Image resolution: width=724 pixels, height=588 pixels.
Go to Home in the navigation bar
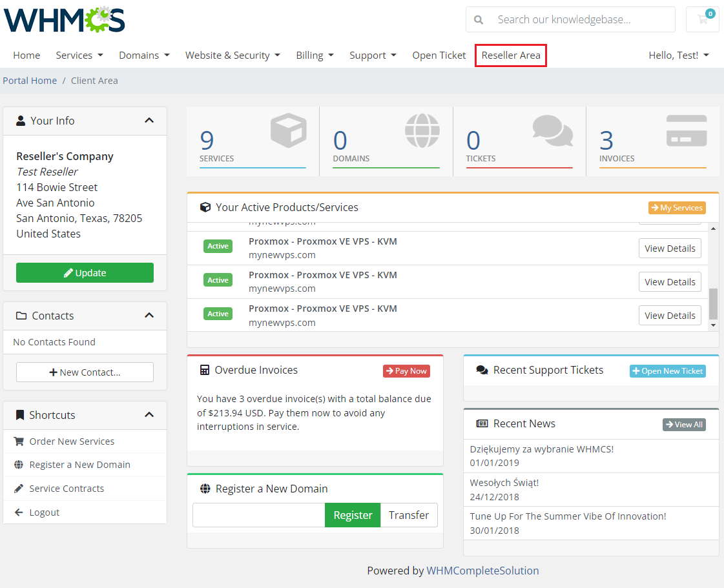pyautogui.click(x=26, y=56)
